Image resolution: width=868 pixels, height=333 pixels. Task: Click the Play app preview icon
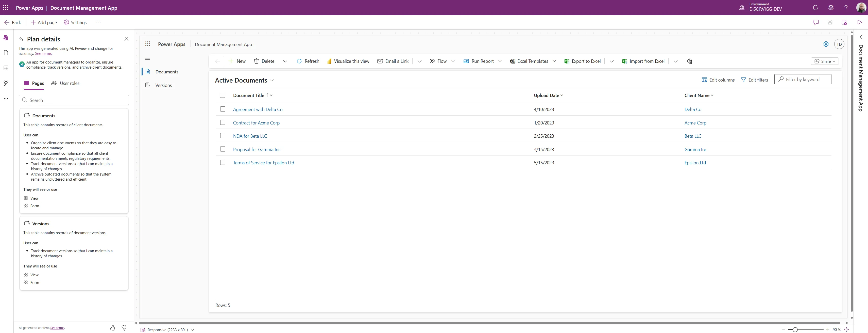coord(859,22)
